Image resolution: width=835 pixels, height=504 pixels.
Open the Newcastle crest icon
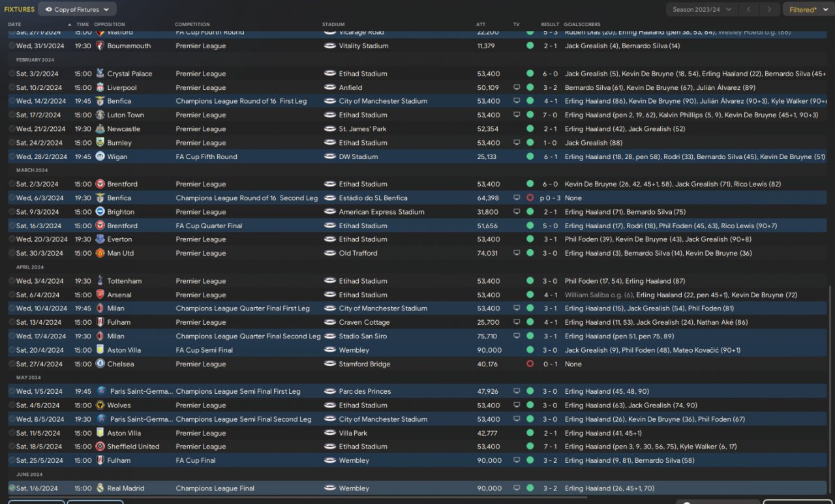tap(100, 129)
